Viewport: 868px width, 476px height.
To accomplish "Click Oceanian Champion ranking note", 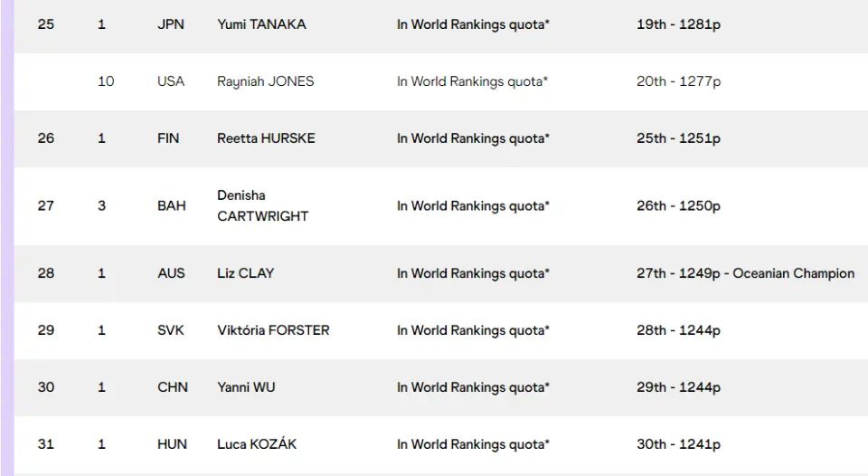I will [793, 273].
